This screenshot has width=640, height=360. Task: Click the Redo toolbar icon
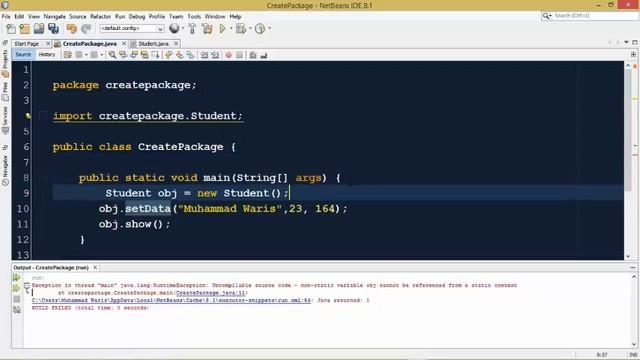tap(86, 29)
